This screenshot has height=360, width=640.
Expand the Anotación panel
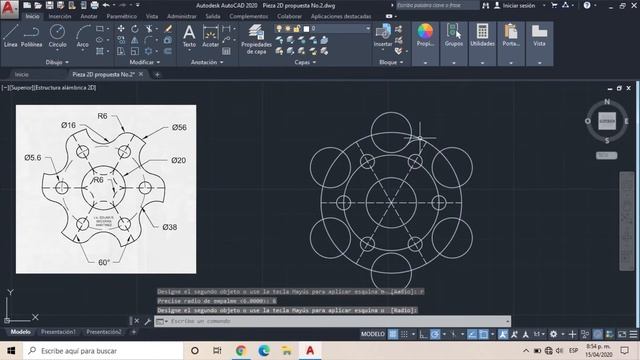[x=207, y=62]
